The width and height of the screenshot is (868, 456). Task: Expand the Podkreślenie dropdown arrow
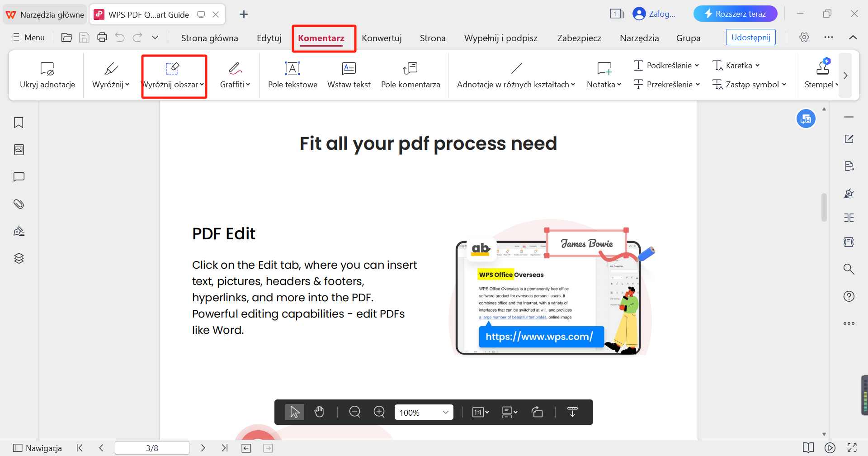coord(697,66)
